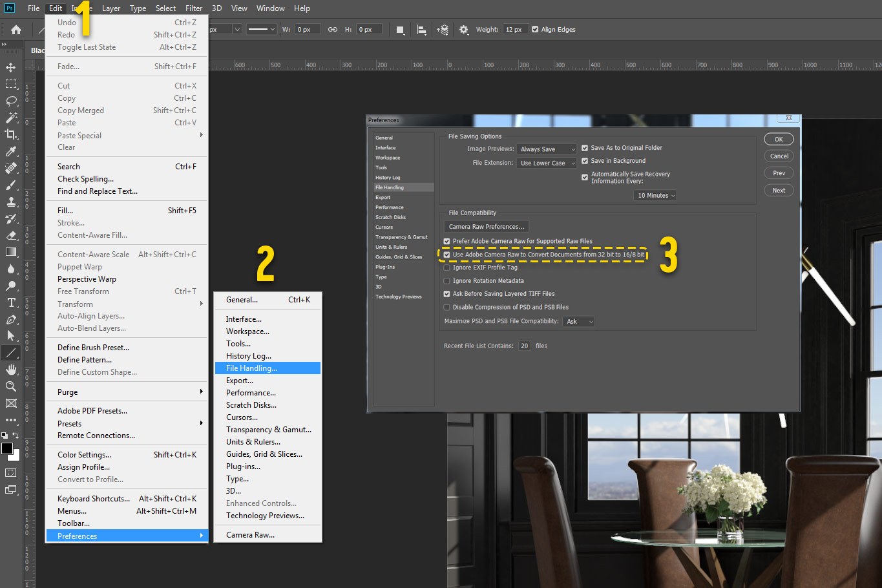This screenshot has width=882, height=588.
Task: Change the recovery interval via 10 Minutes dropdown
Action: [655, 194]
